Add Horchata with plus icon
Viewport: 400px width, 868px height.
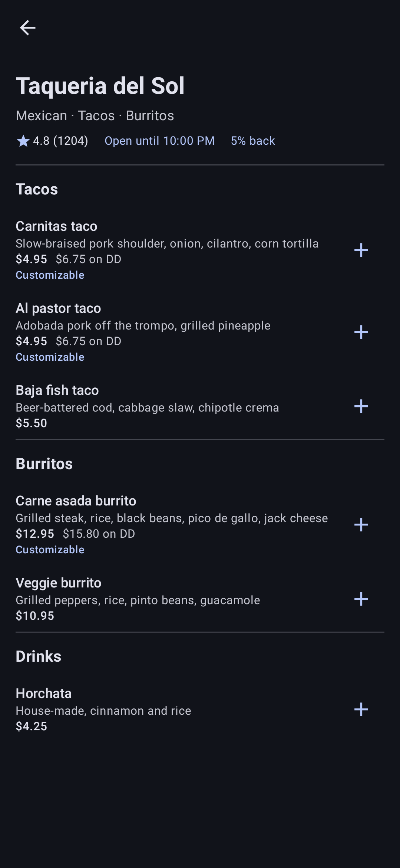tap(361, 710)
